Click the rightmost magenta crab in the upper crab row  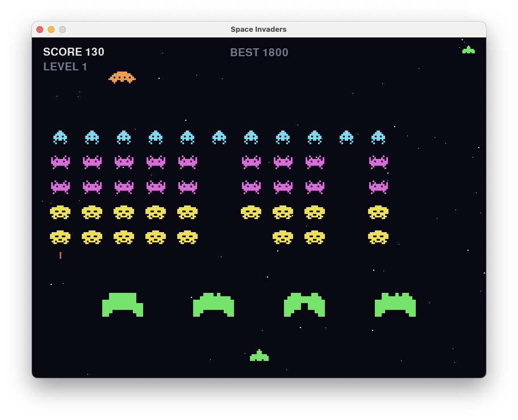click(379, 162)
